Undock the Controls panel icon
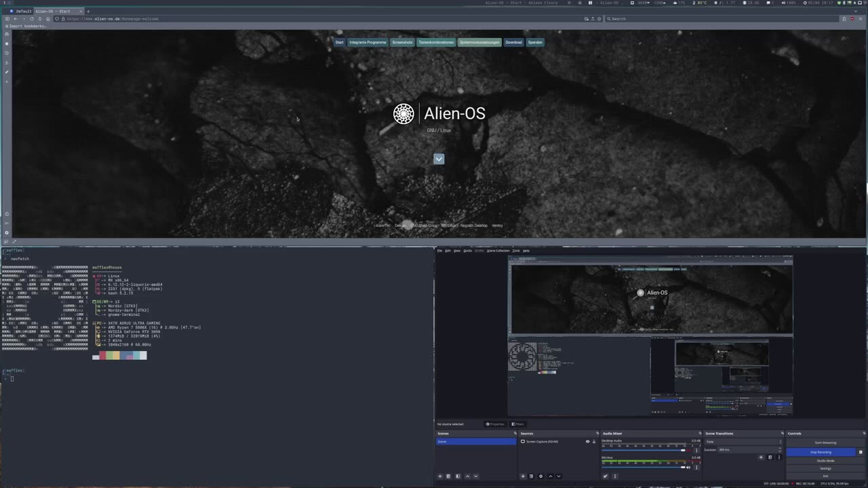Viewport: 868px width, 488px height. pos(864,433)
